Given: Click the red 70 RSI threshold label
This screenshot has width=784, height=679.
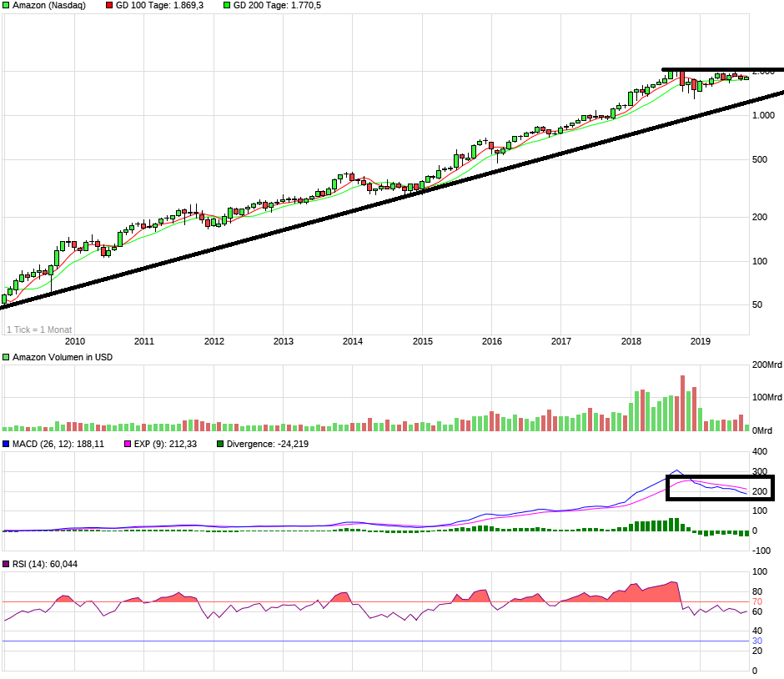Looking at the screenshot, I should (757, 602).
